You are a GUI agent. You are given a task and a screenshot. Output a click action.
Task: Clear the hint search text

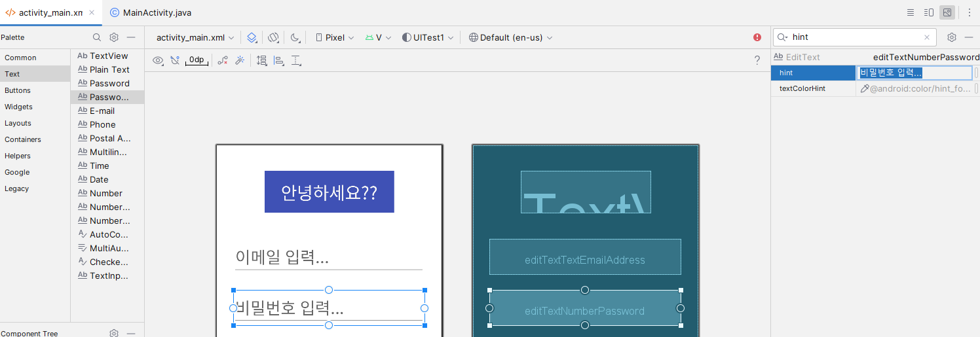927,37
